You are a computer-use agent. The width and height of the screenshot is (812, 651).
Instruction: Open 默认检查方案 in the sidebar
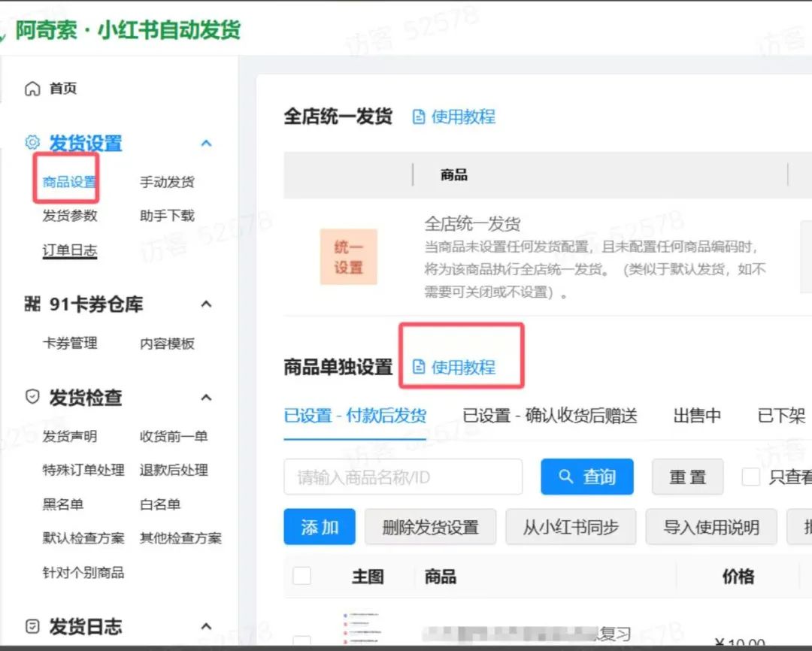[83, 538]
